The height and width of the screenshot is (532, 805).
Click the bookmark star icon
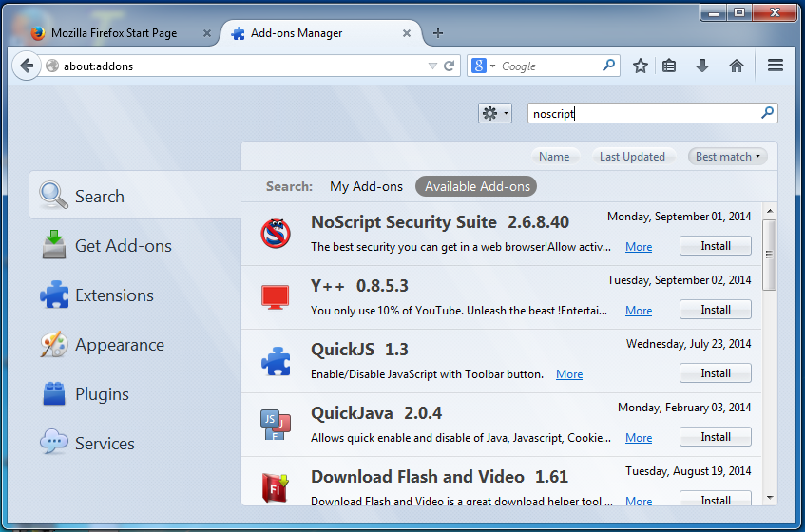(641, 66)
